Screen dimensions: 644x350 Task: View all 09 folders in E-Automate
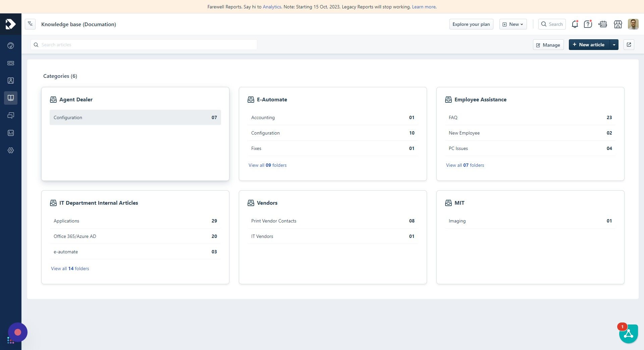point(267,165)
